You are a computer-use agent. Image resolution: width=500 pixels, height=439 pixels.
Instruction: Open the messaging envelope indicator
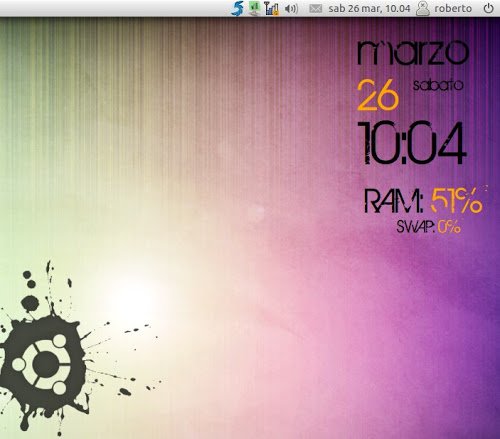pos(315,8)
